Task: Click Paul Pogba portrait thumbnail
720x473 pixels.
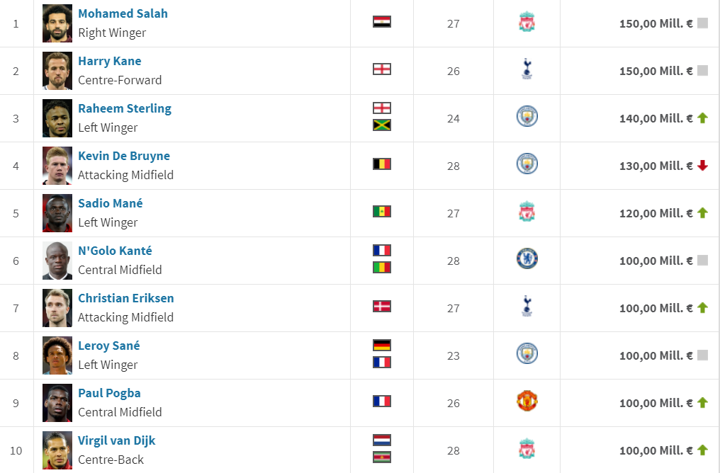Action: (57, 402)
